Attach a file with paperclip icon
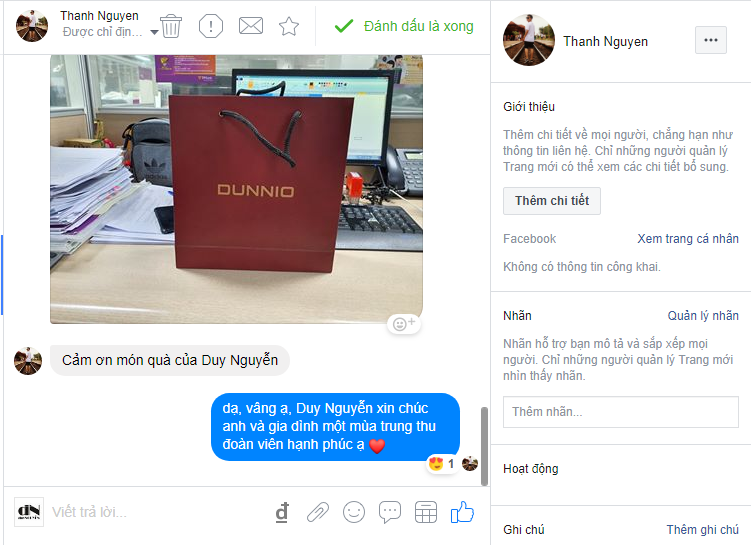This screenshot has width=751, height=545. pyautogui.click(x=318, y=512)
